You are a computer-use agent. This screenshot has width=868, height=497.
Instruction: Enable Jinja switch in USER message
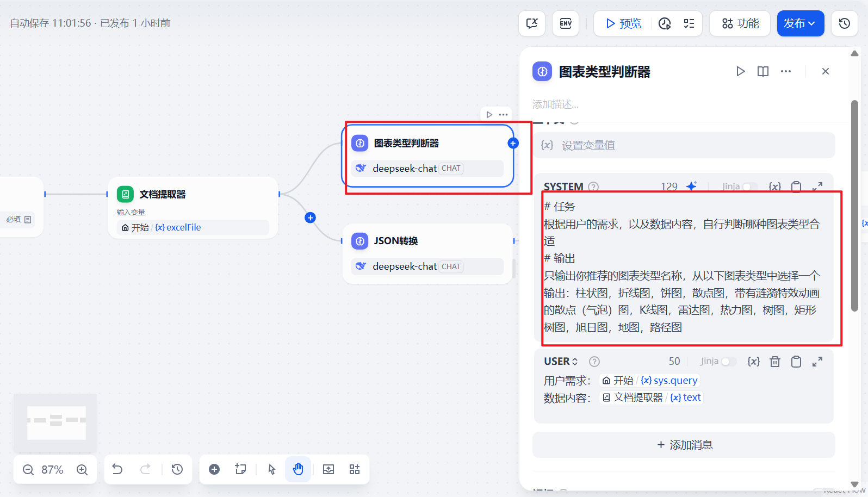pos(728,362)
